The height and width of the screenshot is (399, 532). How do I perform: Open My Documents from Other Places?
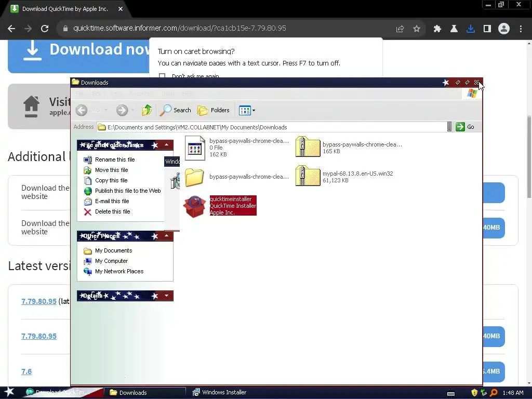[x=113, y=251]
